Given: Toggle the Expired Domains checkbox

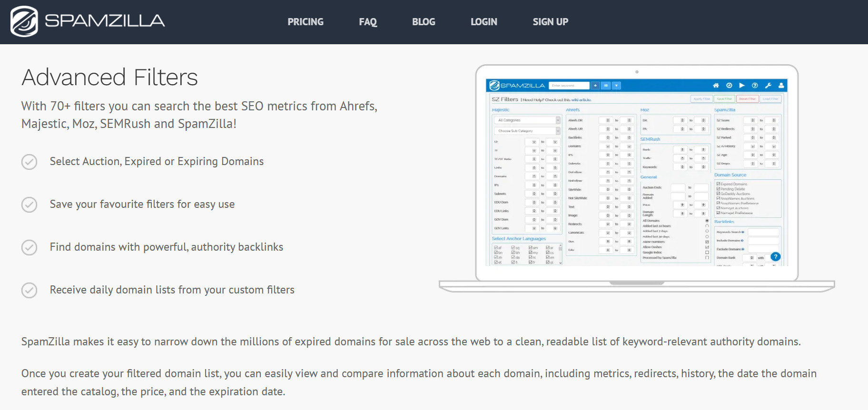Looking at the screenshot, I should coord(718,184).
